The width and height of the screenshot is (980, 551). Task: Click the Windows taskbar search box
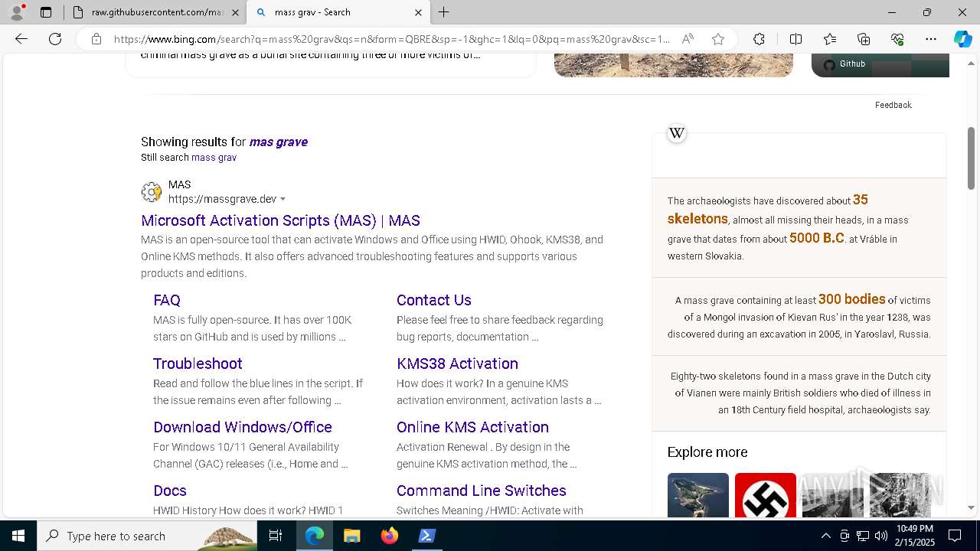147,536
